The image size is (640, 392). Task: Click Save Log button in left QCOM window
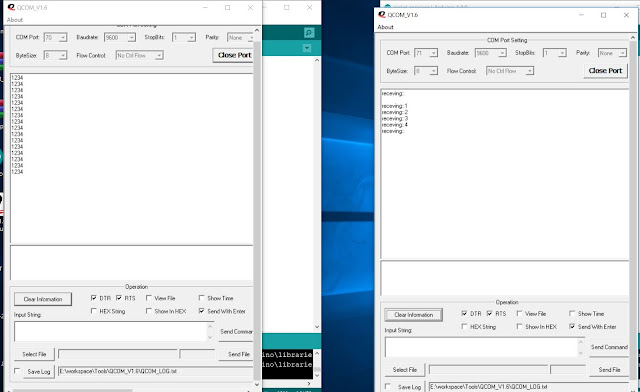point(39,372)
